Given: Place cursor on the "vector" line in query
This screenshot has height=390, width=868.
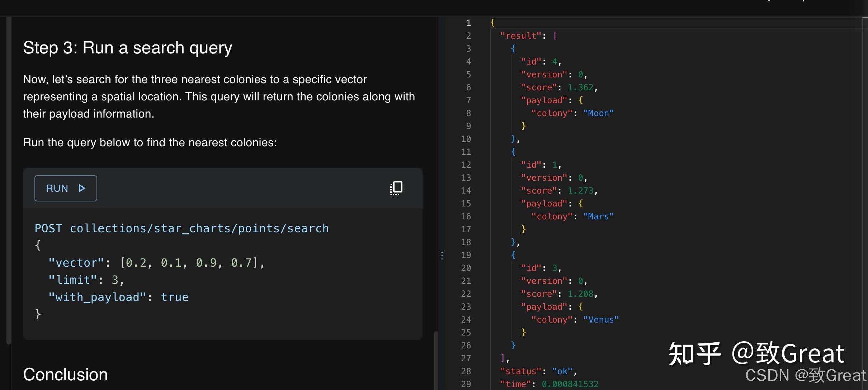Looking at the screenshot, I should tap(156, 263).
